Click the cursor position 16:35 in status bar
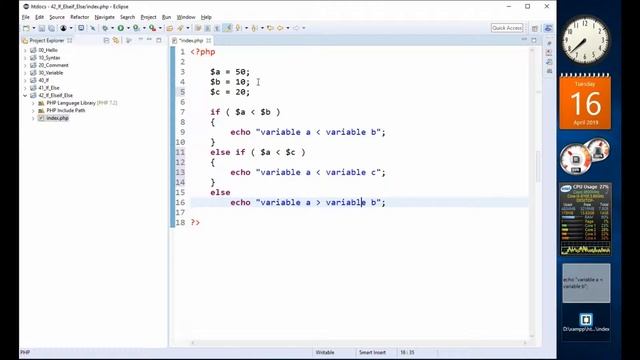Viewport: 640px width, 360px height. [x=407, y=352]
